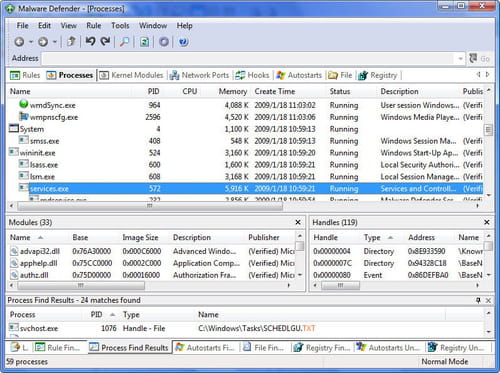The image size is (500, 373).
Task: Click the services.exe process icon
Action: [x=23, y=188]
